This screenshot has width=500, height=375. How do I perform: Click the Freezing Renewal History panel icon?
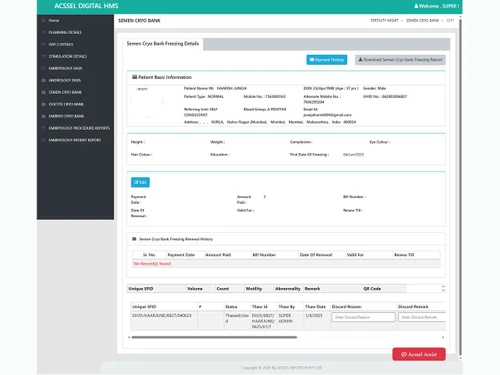(134, 239)
